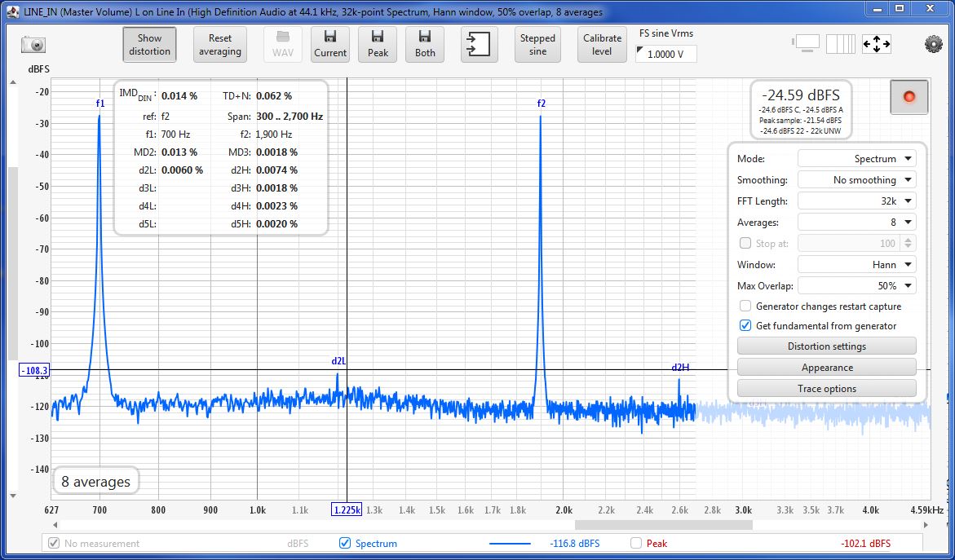Uncheck Get fundamental from generator

[745, 326]
